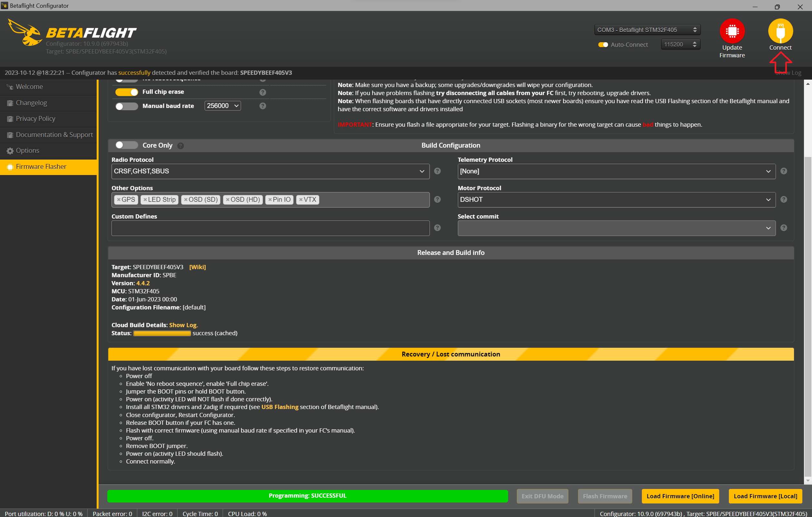Image resolution: width=812 pixels, height=517 pixels.
Task: Remove the GPS option tag
Action: [x=118, y=200]
